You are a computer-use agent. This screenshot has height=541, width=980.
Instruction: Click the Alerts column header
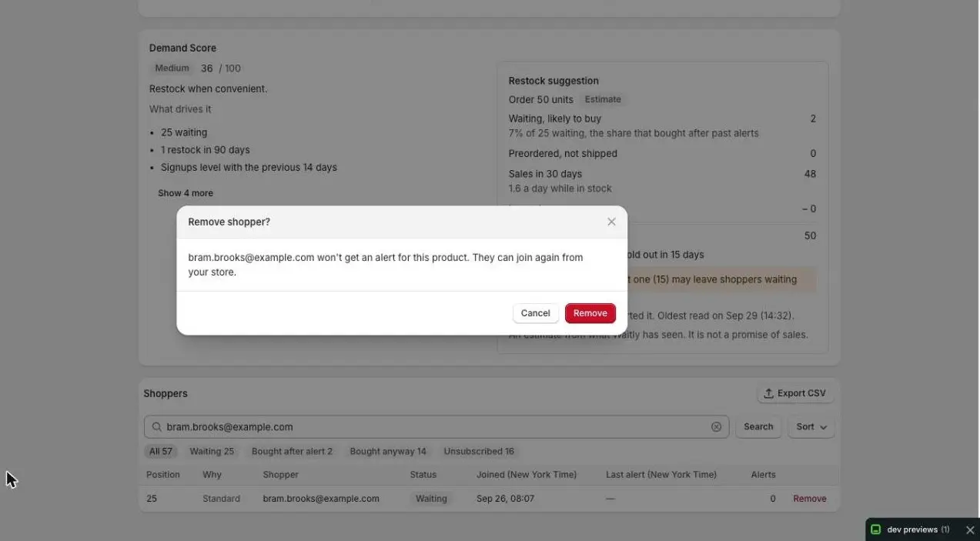tap(764, 475)
